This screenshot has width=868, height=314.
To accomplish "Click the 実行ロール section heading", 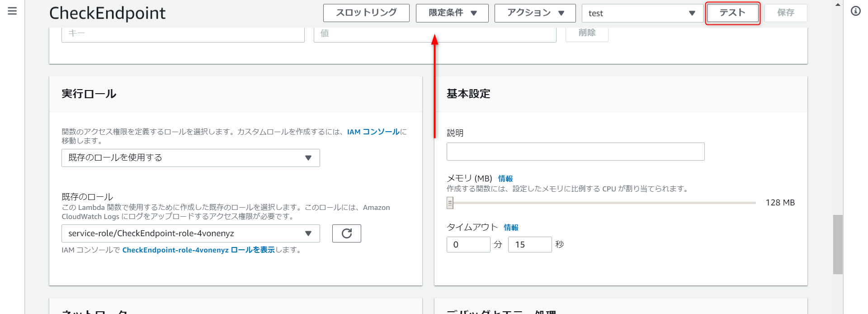I will [89, 94].
